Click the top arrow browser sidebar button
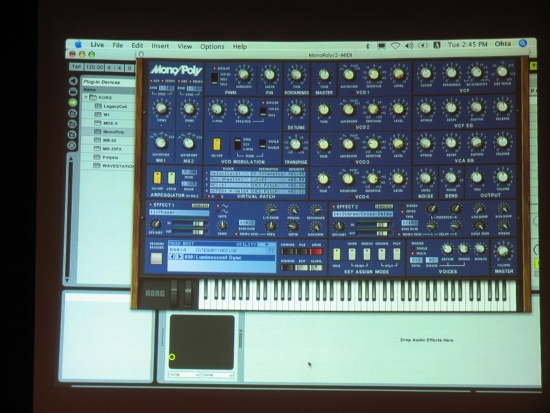The image size is (550, 413). click(73, 81)
